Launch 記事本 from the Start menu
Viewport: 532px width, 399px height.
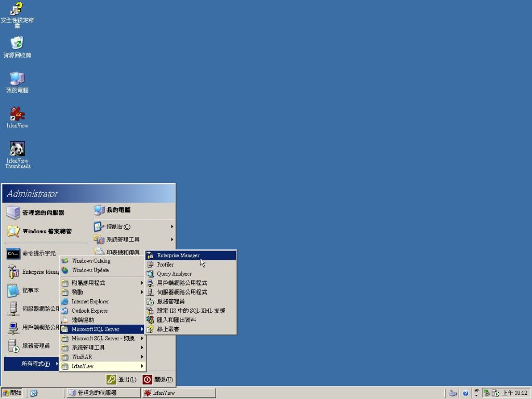(30, 290)
